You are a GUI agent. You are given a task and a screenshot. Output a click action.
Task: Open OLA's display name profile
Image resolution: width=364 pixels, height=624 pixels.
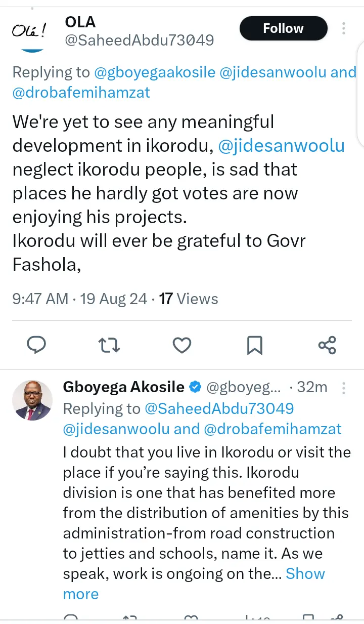pos(80,22)
